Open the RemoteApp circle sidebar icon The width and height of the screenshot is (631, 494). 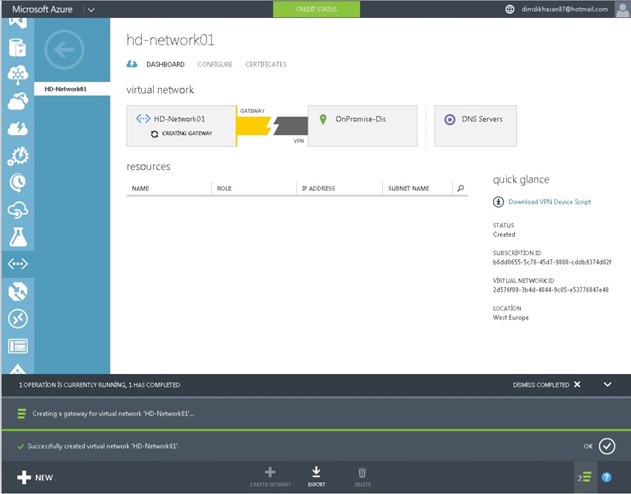pos(18,319)
